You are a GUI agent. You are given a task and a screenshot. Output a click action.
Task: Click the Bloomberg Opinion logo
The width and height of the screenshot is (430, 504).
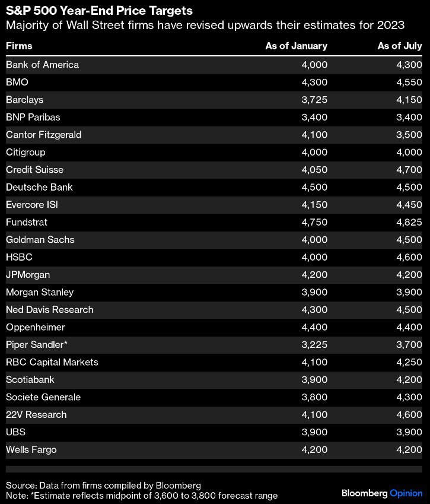(382, 493)
